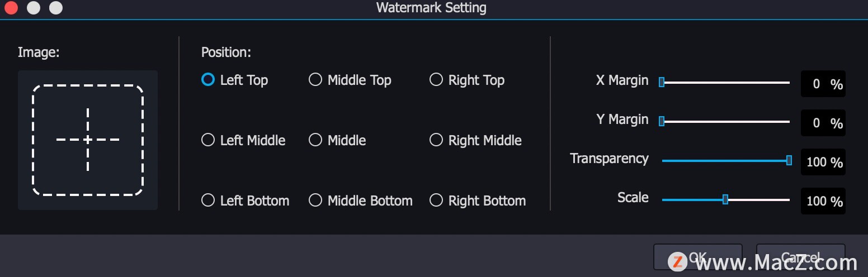Screen dimensions: 868x277
Task: Confirm settings with the OK button
Action: 698,257
